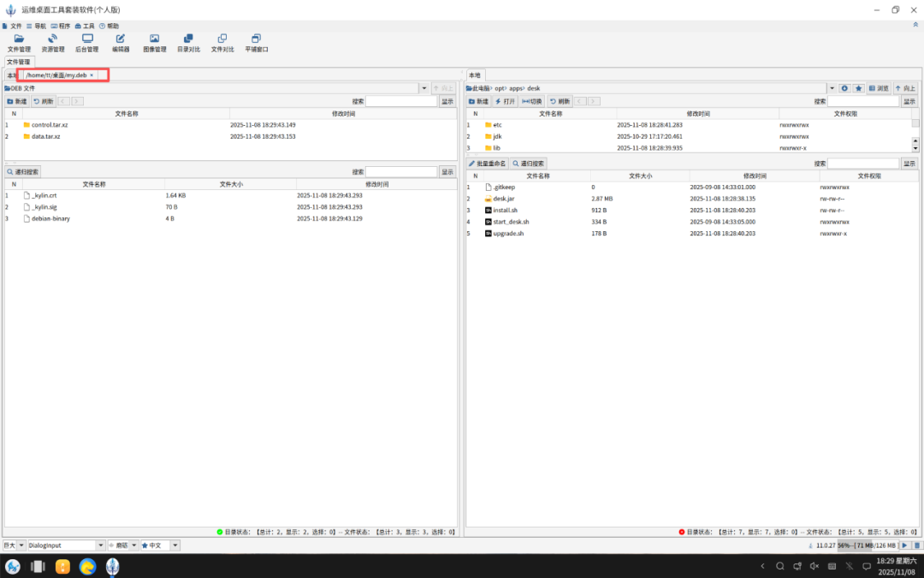Screen dimensions: 924x578
Task: Select the _kylin.crt file row
Action: pyautogui.click(x=230, y=195)
